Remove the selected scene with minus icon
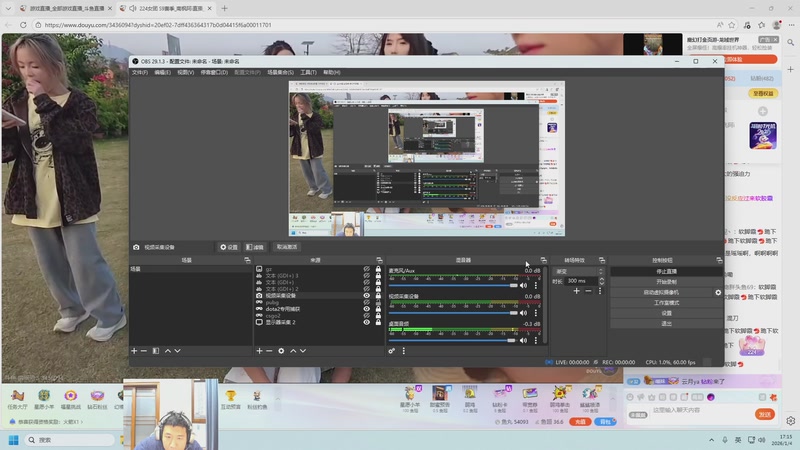800x450 pixels. (x=144, y=351)
